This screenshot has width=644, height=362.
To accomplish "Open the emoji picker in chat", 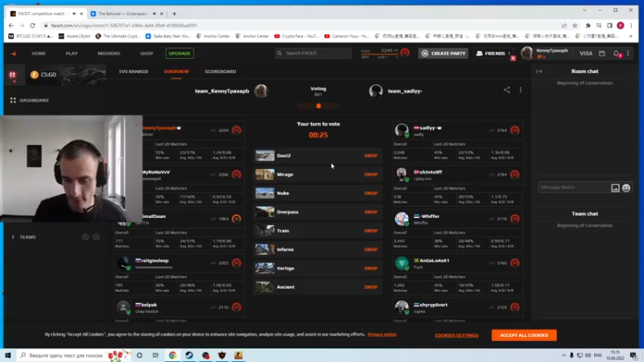I will click(x=626, y=188).
